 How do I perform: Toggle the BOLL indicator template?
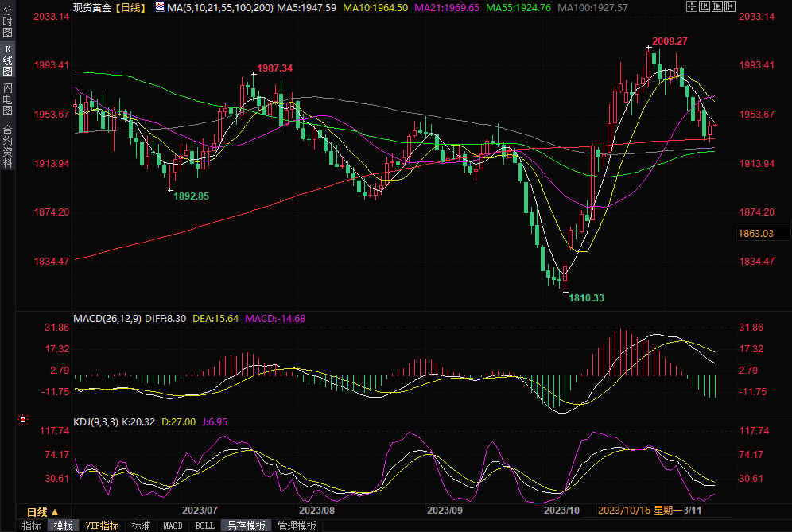tap(204, 526)
